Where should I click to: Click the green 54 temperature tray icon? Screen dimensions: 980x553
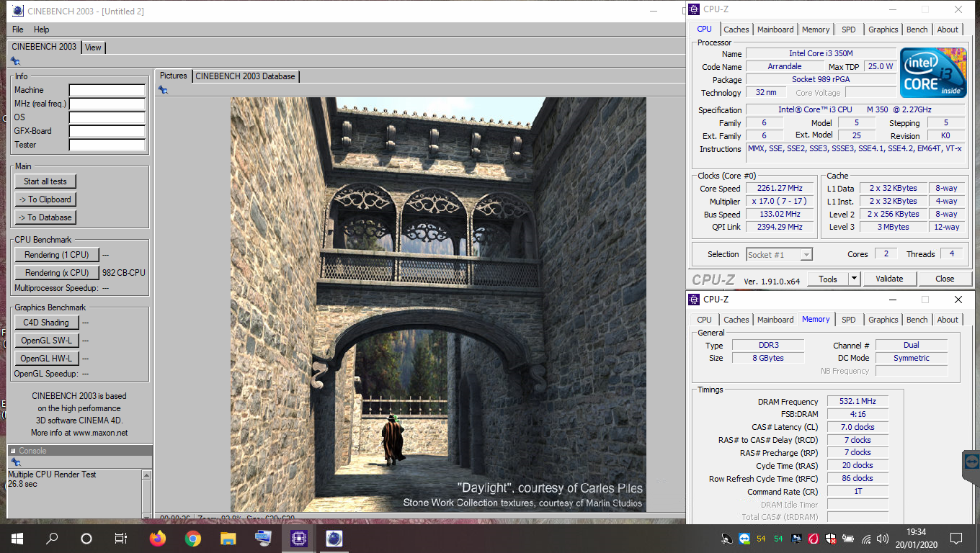coord(778,539)
